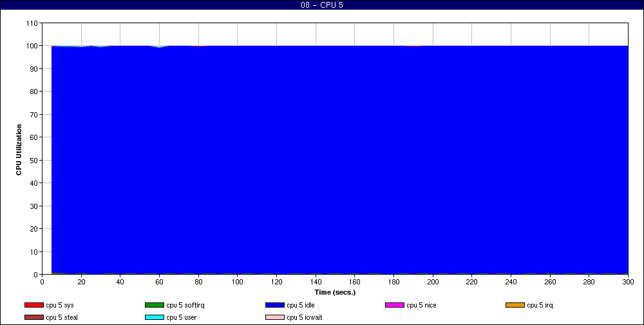Select the 'cpu 5 steal' legend label

click(x=62, y=318)
